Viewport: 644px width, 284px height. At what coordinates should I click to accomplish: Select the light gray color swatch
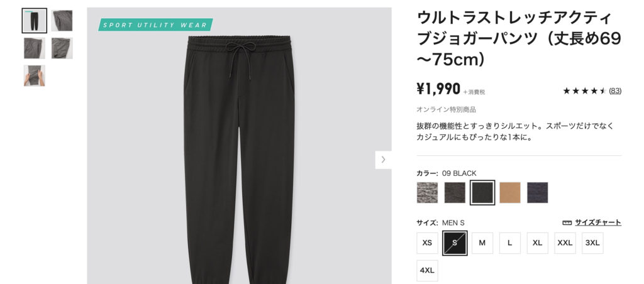click(x=427, y=192)
